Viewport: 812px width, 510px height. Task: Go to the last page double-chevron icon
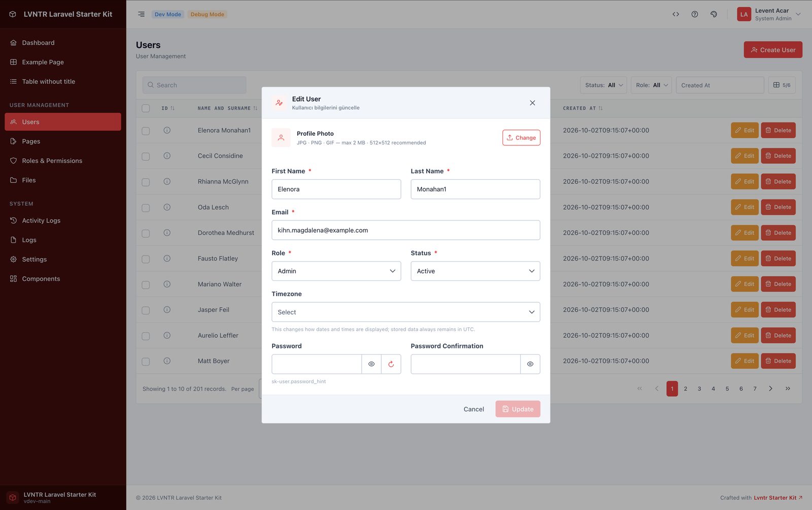(788, 389)
